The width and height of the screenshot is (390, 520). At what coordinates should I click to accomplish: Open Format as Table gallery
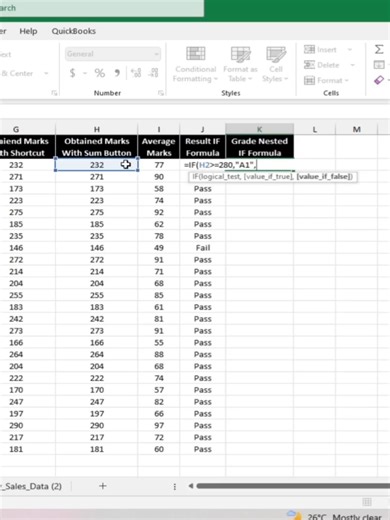[240, 64]
